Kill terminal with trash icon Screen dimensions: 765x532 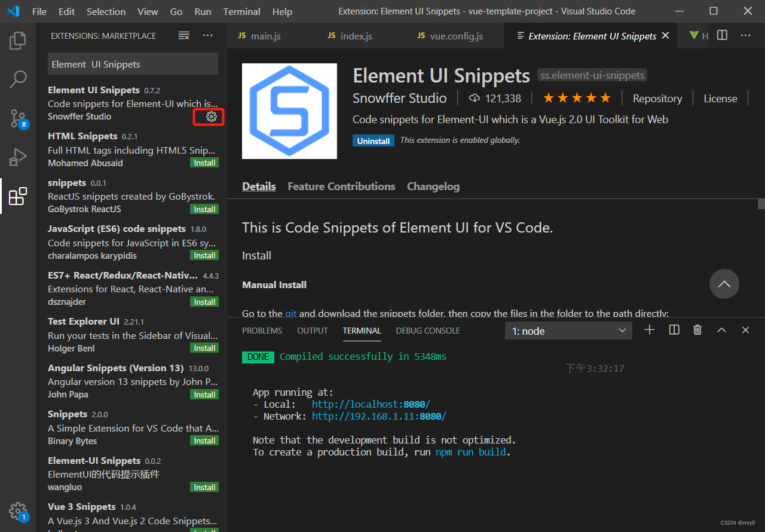click(697, 330)
